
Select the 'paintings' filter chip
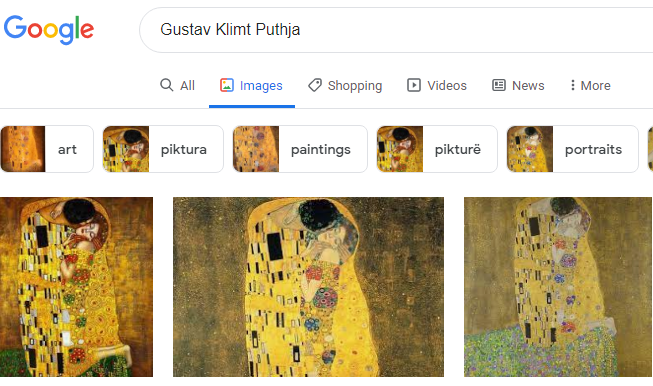pyautogui.click(x=300, y=149)
